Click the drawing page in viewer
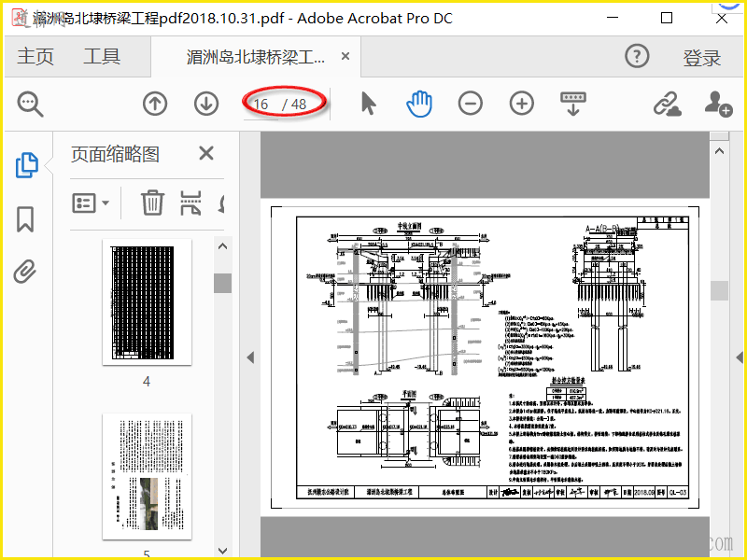 click(x=485, y=357)
